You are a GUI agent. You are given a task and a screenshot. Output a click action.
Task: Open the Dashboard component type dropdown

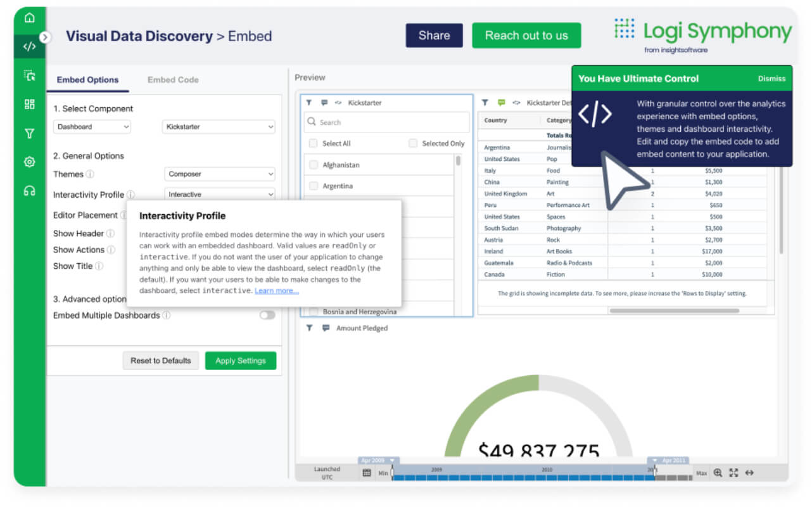pos(92,127)
